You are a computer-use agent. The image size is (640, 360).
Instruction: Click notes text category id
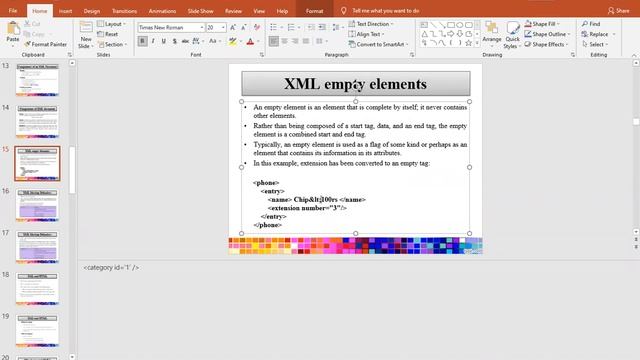[x=111, y=268]
